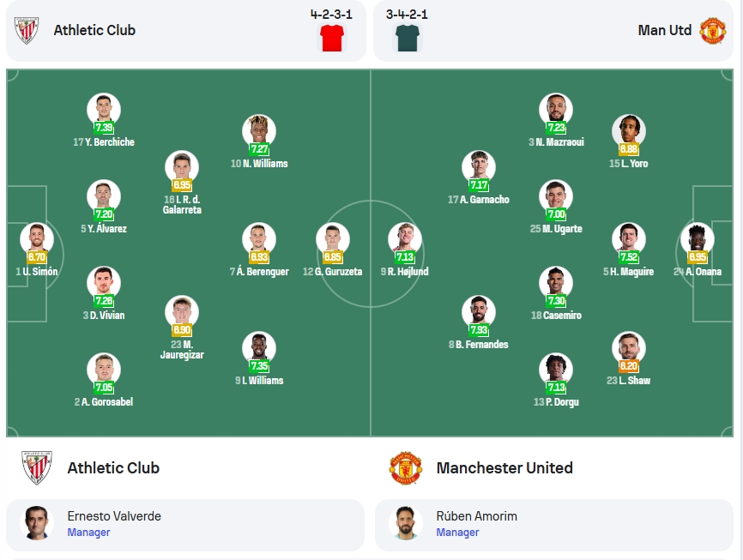The height and width of the screenshot is (560, 743).
Task: Click the Man Utd crest in header
Action: click(713, 30)
